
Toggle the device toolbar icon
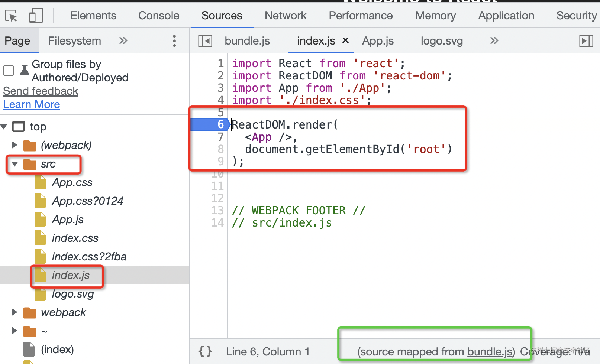(36, 16)
